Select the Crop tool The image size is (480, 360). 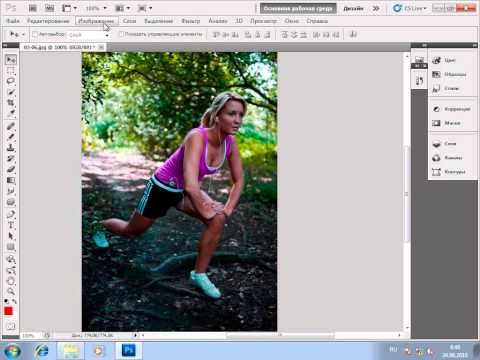coord(11,102)
